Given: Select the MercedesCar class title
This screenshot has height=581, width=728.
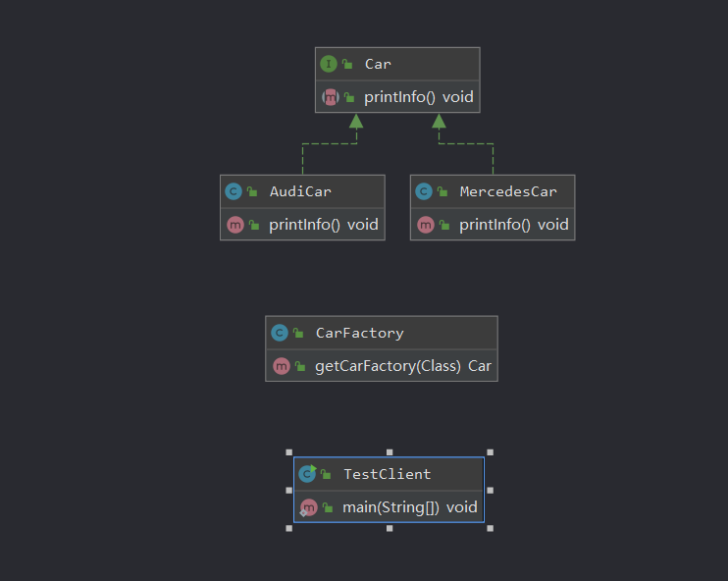Looking at the screenshot, I should tap(508, 191).
